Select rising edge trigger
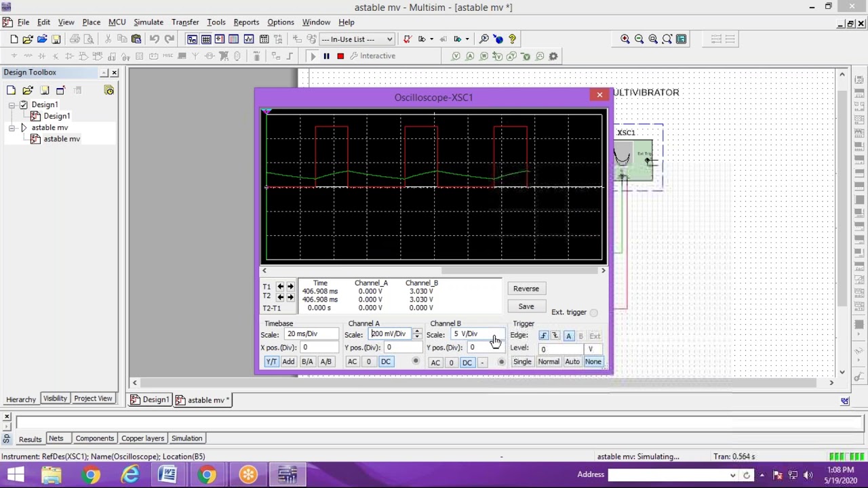Image resolution: width=868 pixels, height=488 pixels. 543,336
